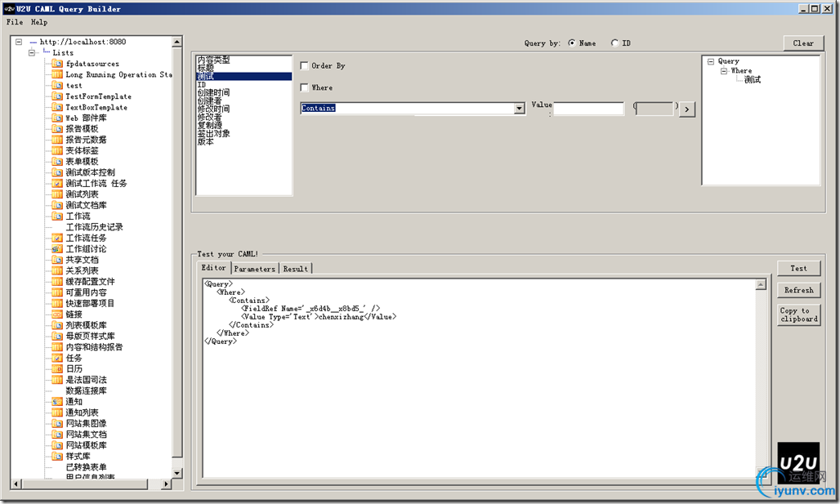
Task: Switch to the Editor tab
Action: pos(213,268)
